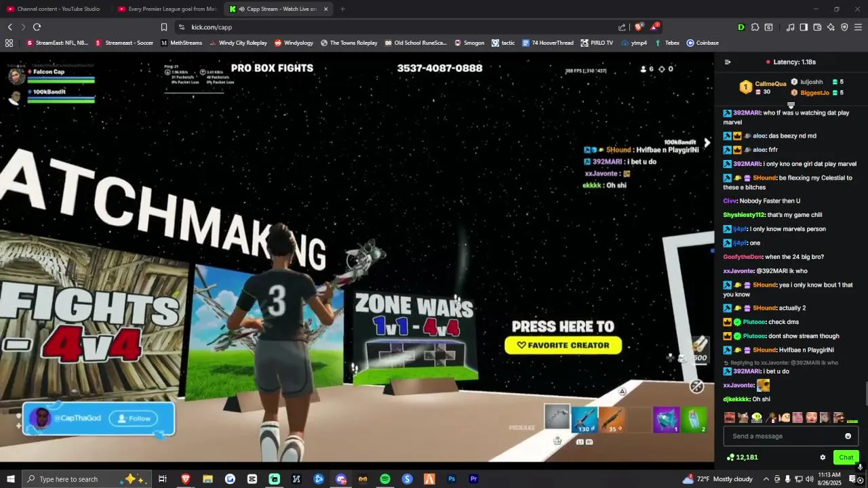The height and width of the screenshot is (488, 868).
Task: Open Windy City Roleplay bookmark
Action: 238,43
